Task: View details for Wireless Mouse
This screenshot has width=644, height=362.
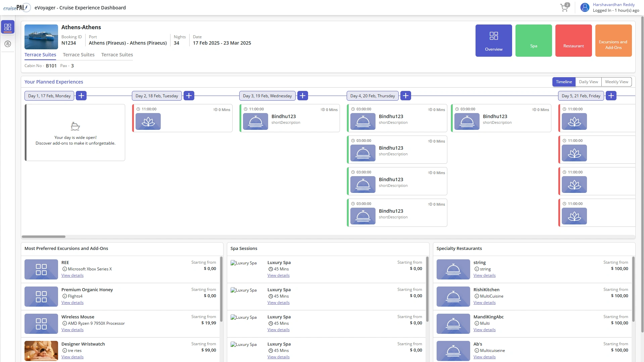Action: [72, 330]
